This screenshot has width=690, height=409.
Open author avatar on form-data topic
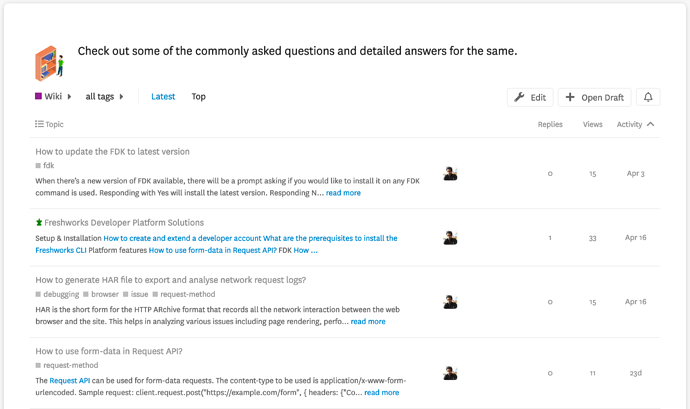pyautogui.click(x=450, y=373)
